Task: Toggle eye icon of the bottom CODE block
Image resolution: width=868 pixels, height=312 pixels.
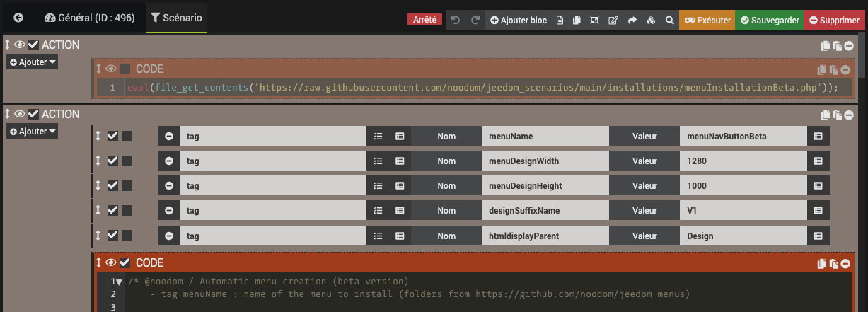Action: pyautogui.click(x=111, y=262)
